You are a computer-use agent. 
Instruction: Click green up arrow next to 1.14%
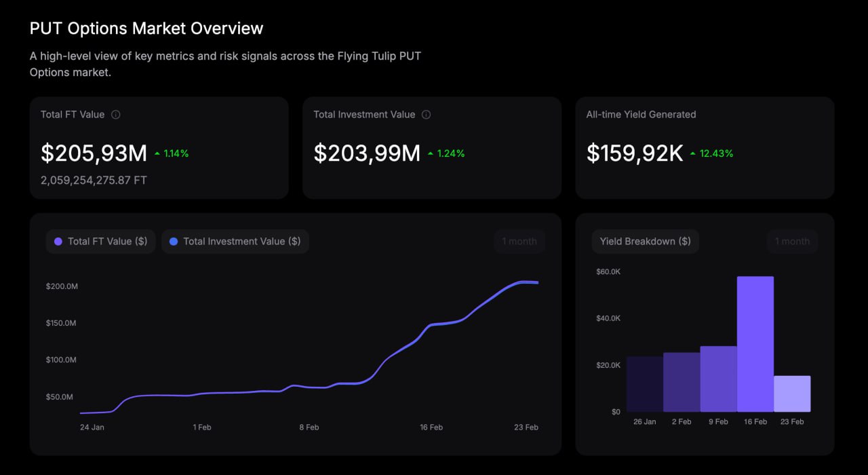(157, 154)
